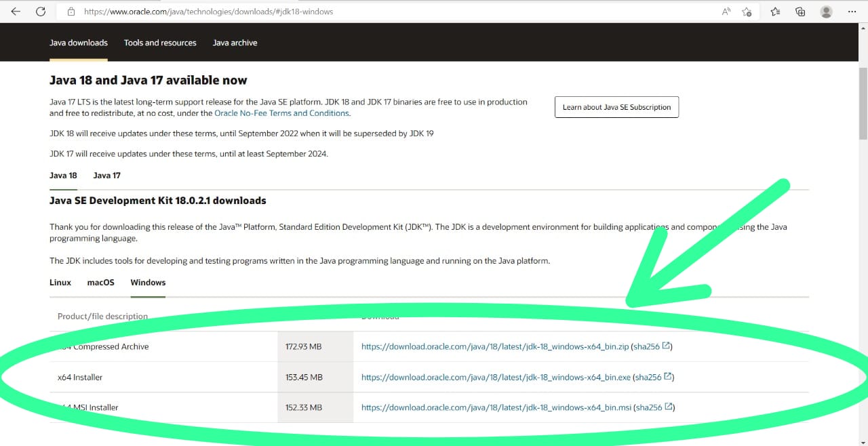Open external link icon beside msi sha256
868x446 pixels.
[669, 407]
